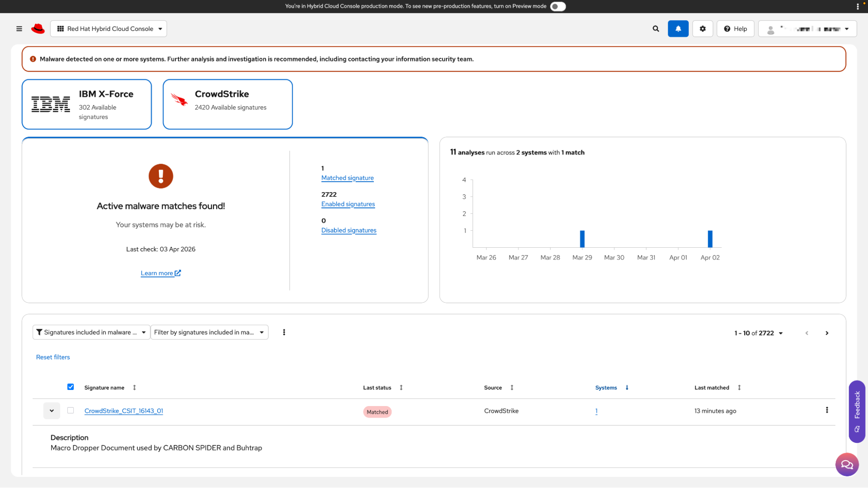The height and width of the screenshot is (488, 868).
Task: Click the Apr 02 bar in chart
Action: pos(710,239)
